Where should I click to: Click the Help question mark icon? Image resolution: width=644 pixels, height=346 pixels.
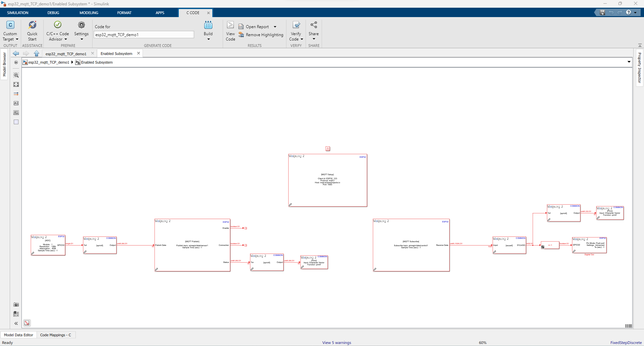[629, 12]
